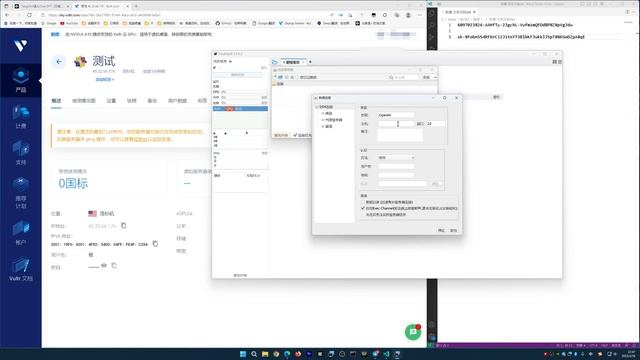Click the Vultr logo at top of sidebar
This screenshot has height=360, width=640.
20,45
